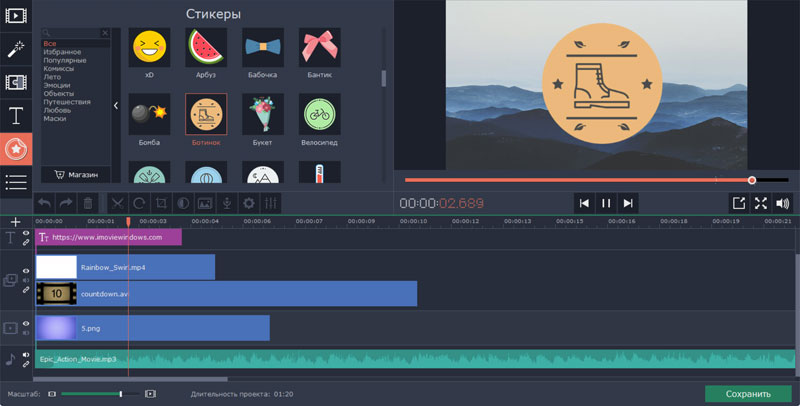Select the Популярные category
The width and height of the screenshot is (800, 406).
(64, 60)
